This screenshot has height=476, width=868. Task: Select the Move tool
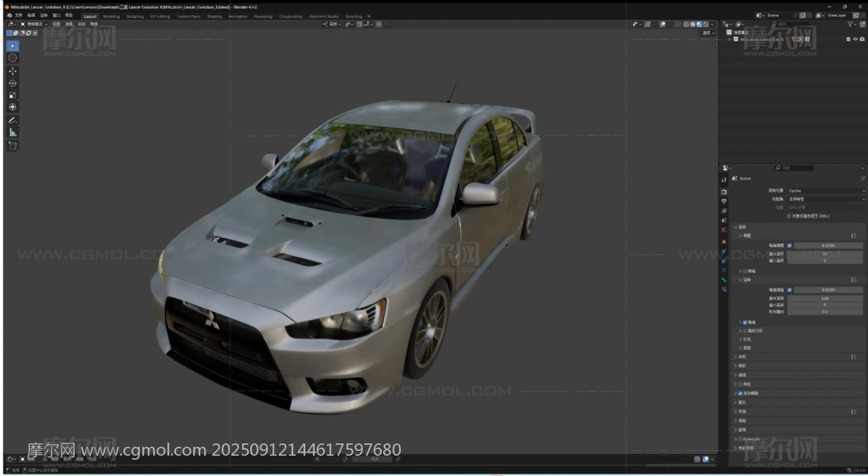pos(13,71)
